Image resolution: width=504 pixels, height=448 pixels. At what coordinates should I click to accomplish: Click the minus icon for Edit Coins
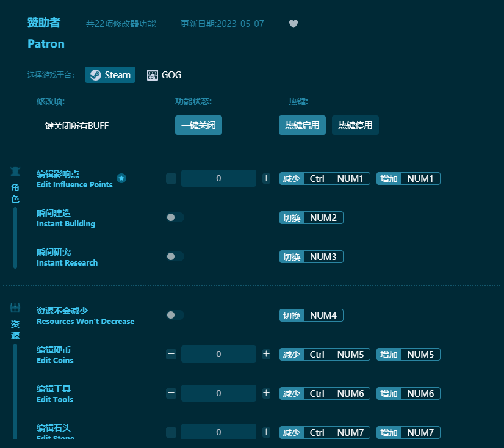tap(171, 354)
